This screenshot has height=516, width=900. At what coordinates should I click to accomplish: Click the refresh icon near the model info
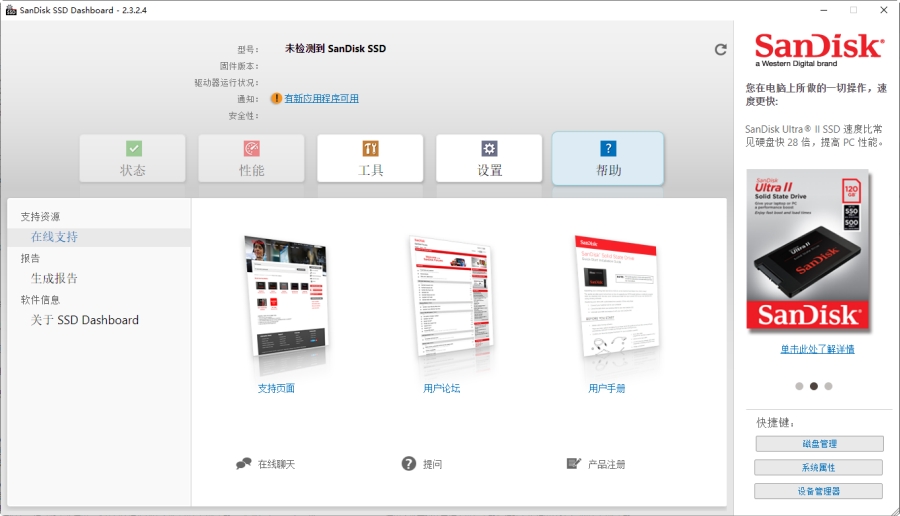click(720, 50)
